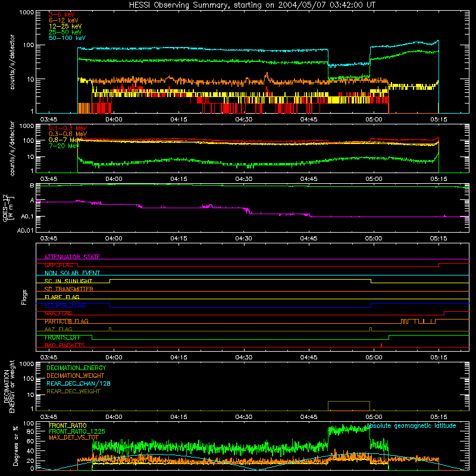The height and width of the screenshot is (476, 476).
Task: Click the 04:30 tick below the GOES panel
Action: (243, 239)
